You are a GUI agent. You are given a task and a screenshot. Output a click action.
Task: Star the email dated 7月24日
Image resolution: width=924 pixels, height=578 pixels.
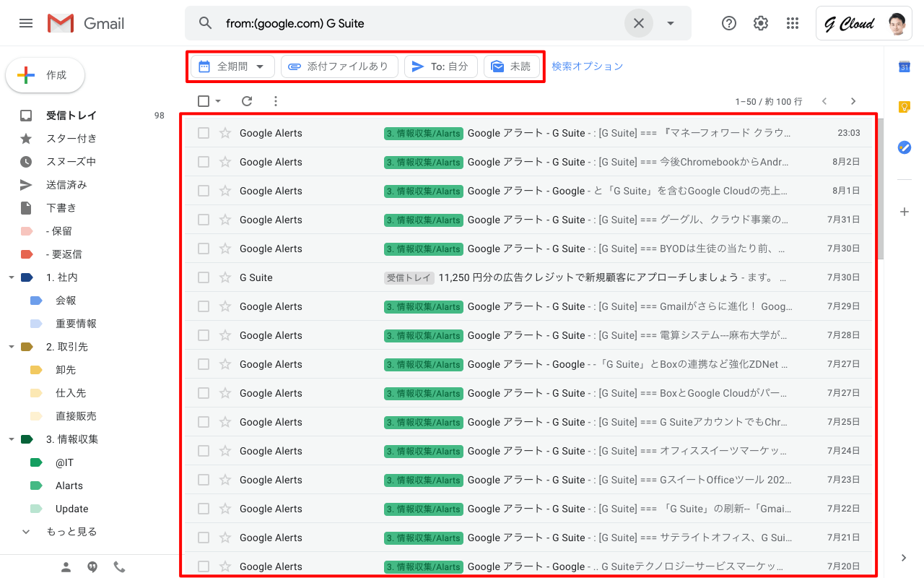(225, 451)
